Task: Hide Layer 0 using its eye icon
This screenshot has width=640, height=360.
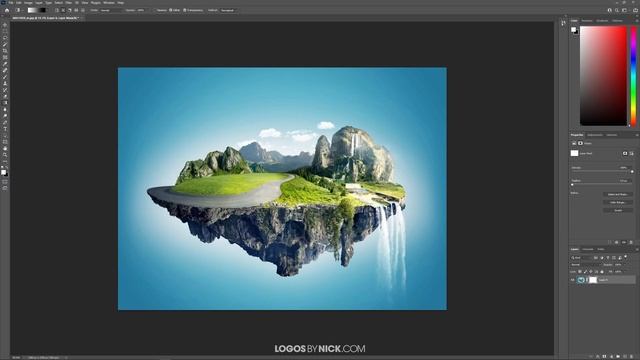Action: [x=573, y=280]
